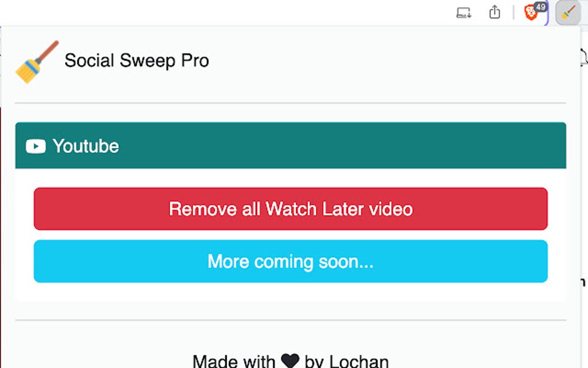
Task: Click the teal Youtube banner bar
Action: (x=290, y=146)
